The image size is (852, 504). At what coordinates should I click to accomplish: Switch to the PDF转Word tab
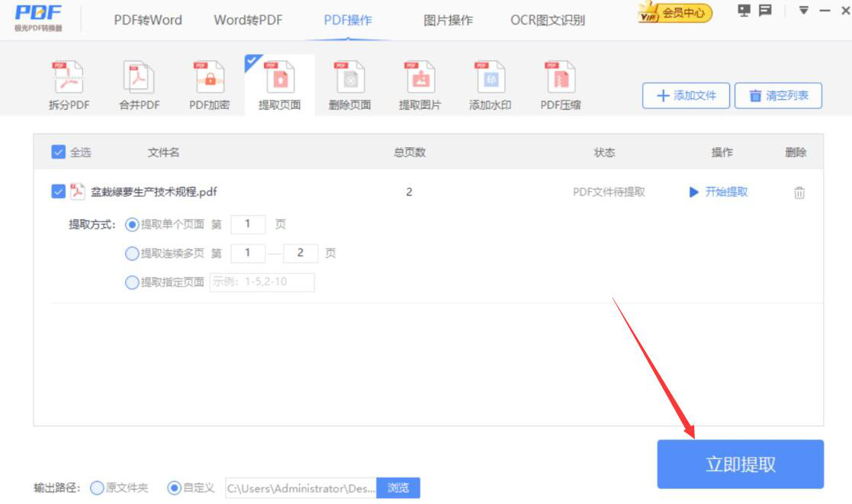(x=148, y=20)
